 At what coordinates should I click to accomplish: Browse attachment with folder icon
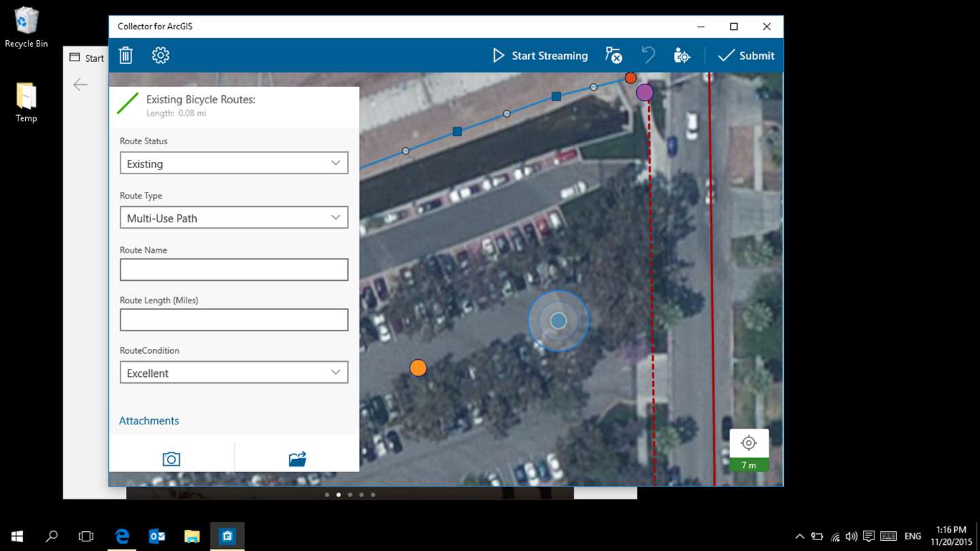(297, 459)
